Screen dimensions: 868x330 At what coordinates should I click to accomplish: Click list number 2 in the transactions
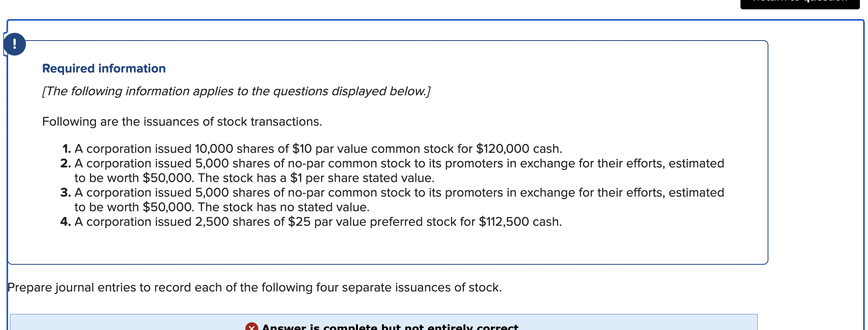point(66,163)
